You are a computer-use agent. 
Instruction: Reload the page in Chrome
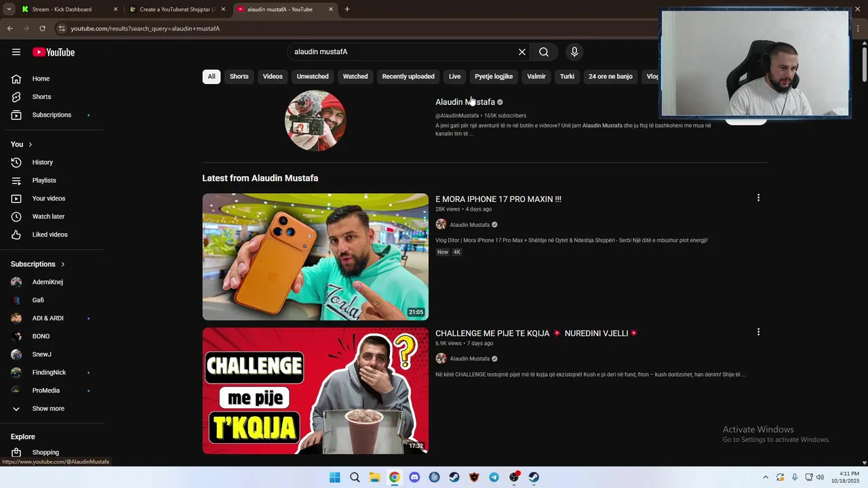coord(42,28)
